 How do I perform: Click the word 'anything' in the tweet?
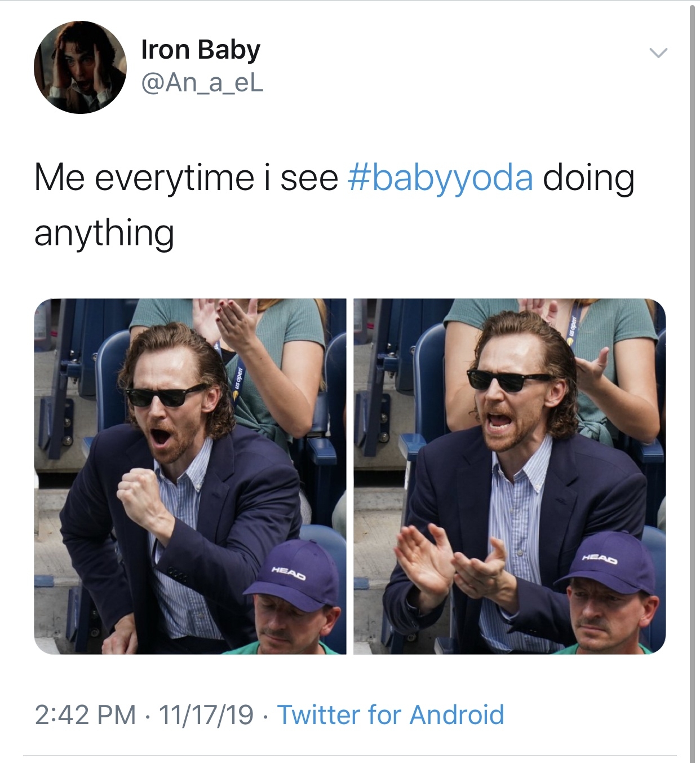(105, 231)
